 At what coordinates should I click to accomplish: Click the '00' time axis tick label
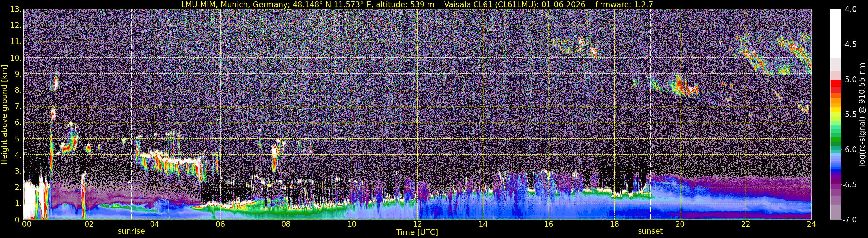coord(26,224)
